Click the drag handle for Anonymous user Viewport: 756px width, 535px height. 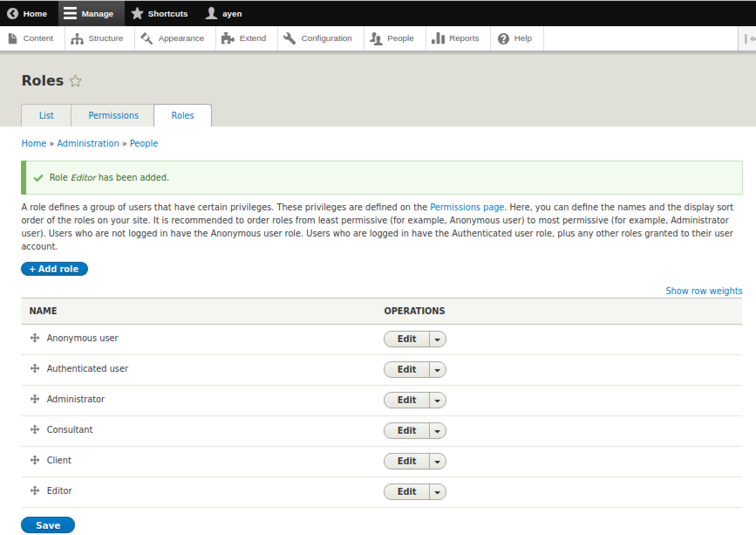[x=35, y=338]
